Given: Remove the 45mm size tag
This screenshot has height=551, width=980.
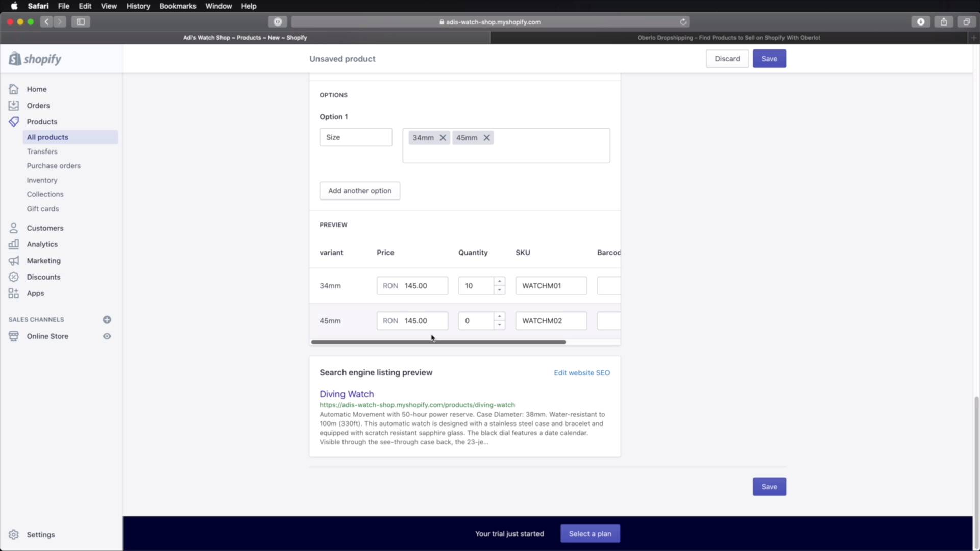Looking at the screenshot, I should pos(487,138).
